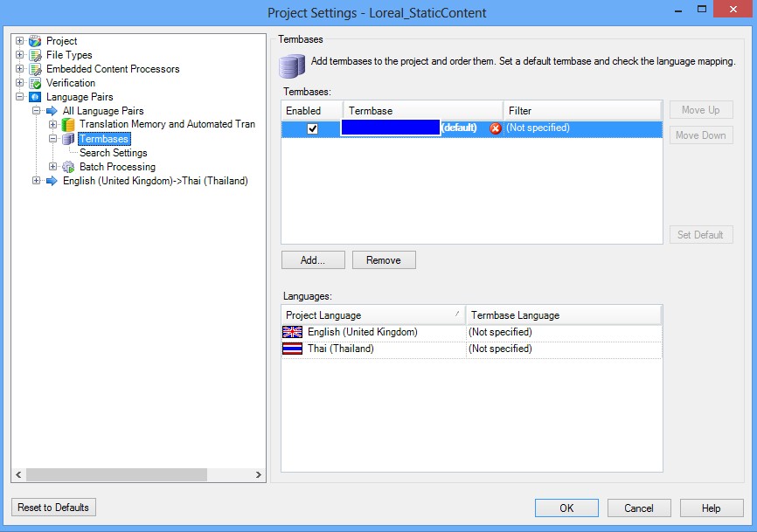Click the Translation Memory icon in tree
This screenshot has width=757, height=532.
click(68, 125)
